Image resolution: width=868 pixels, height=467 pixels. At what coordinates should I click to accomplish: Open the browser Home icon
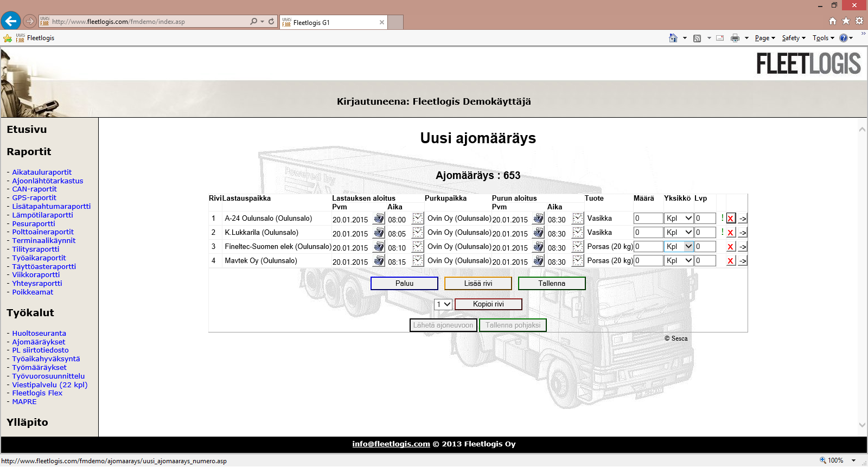coord(833,21)
